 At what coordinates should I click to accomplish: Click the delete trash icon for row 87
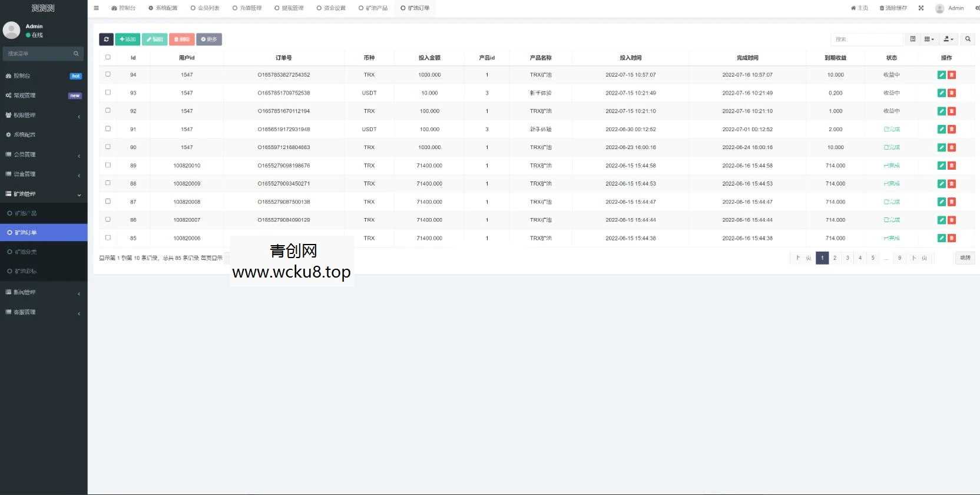[952, 202]
